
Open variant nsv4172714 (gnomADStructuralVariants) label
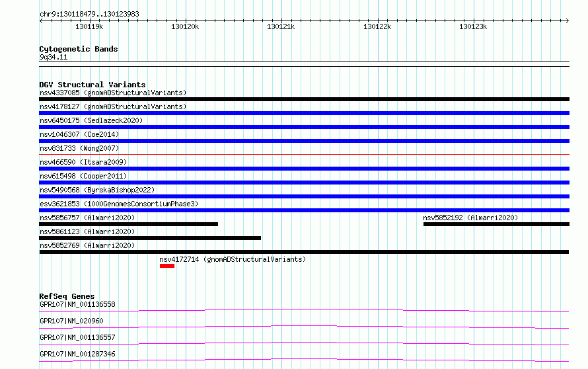tap(233, 259)
